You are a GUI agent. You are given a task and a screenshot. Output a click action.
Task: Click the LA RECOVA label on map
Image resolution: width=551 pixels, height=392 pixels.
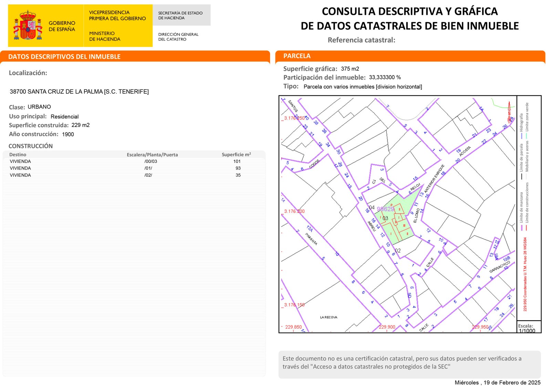click(329, 317)
